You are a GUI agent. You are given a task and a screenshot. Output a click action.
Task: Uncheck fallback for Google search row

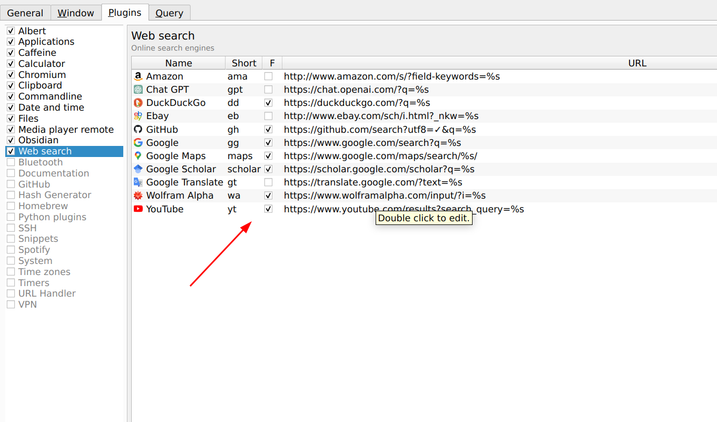pos(268,143)
